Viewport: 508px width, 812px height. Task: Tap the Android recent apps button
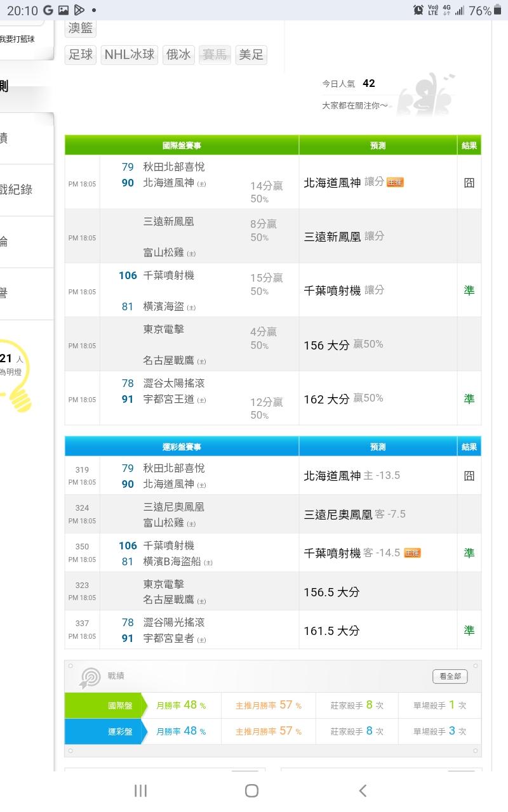coord(140,790)
